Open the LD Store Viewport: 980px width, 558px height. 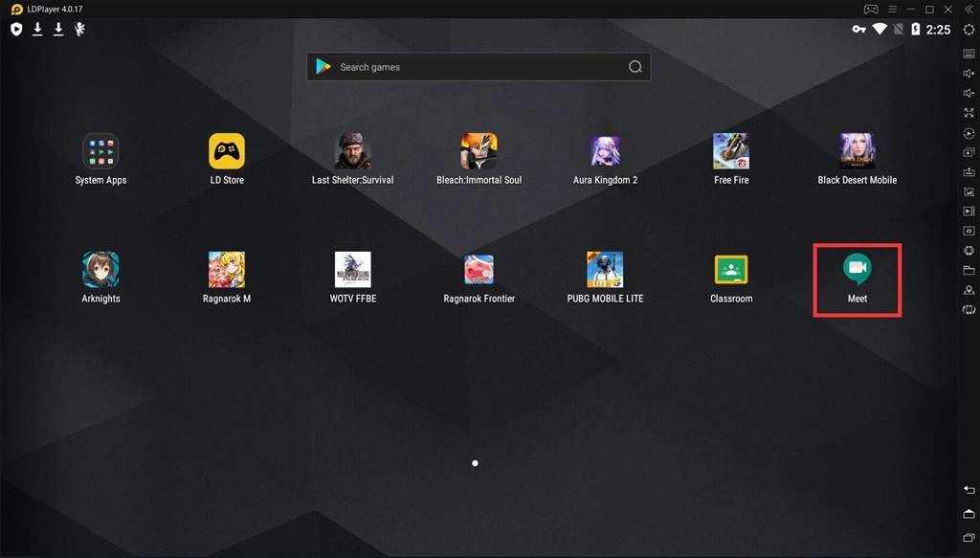pos(226,149)
